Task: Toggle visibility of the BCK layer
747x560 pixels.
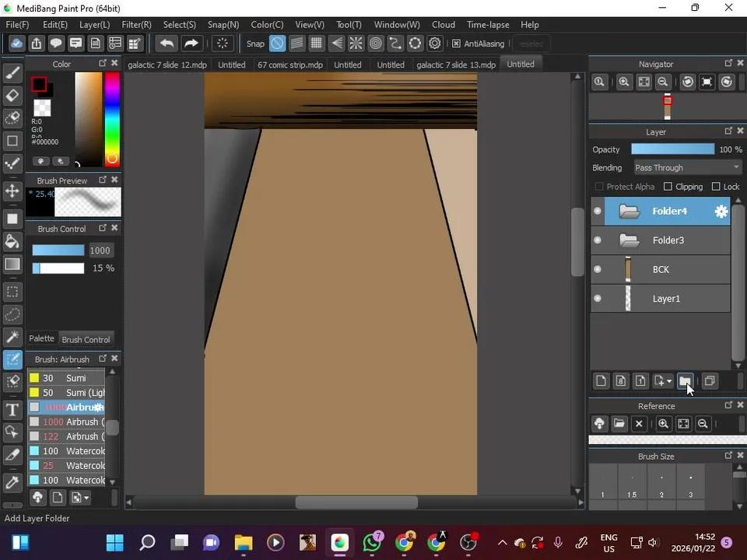Action: pyautogui.click(x=597, y=269)
